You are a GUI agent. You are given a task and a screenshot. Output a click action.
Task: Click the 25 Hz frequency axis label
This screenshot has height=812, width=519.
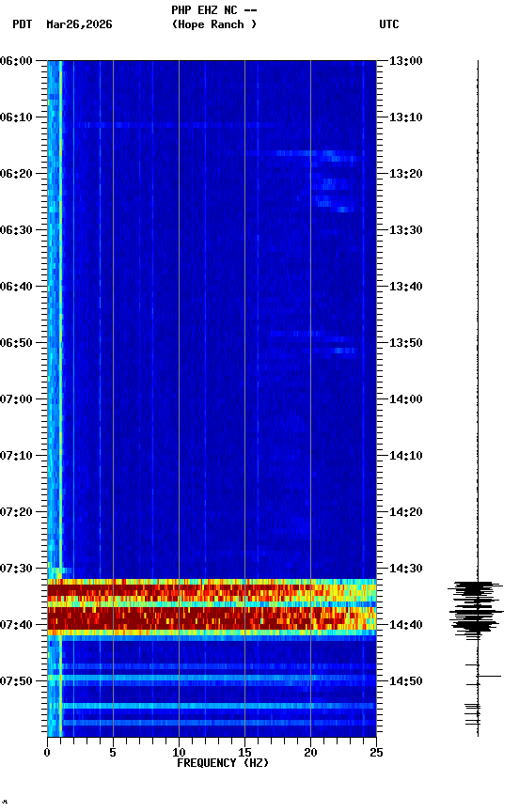pos(376,753)
